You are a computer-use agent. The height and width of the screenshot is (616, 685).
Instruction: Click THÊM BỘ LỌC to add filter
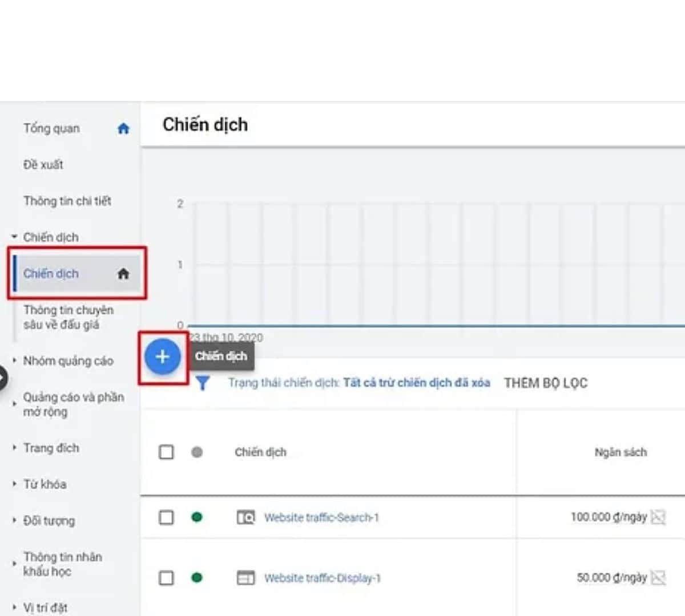point(545,383)
